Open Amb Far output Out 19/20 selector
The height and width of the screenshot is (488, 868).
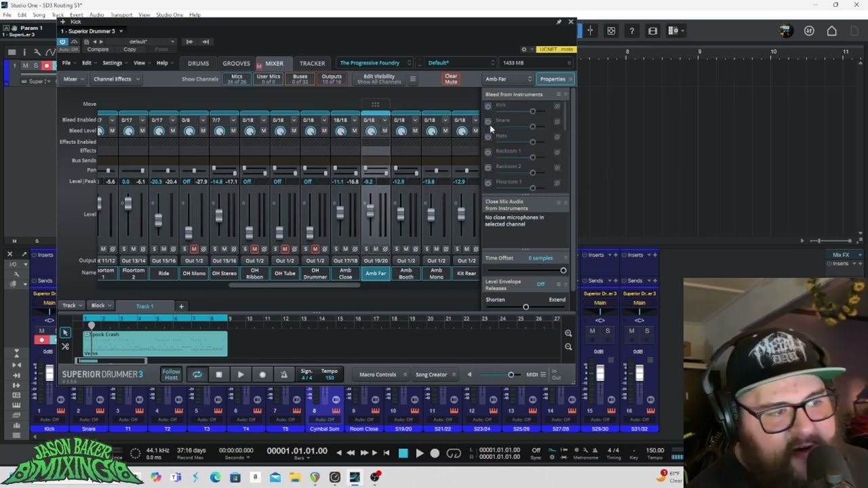tap(376, 260)
